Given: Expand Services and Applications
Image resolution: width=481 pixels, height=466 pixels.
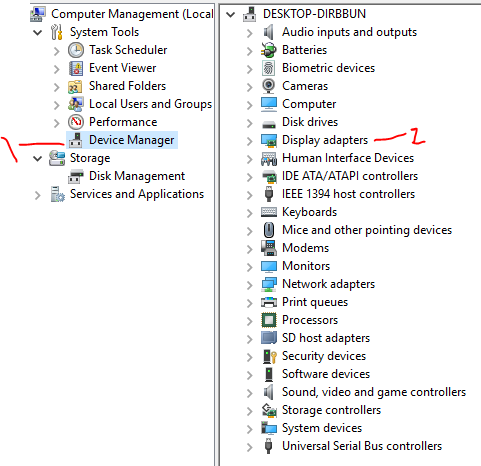Looking at the screenshot, I should [38, 195].
